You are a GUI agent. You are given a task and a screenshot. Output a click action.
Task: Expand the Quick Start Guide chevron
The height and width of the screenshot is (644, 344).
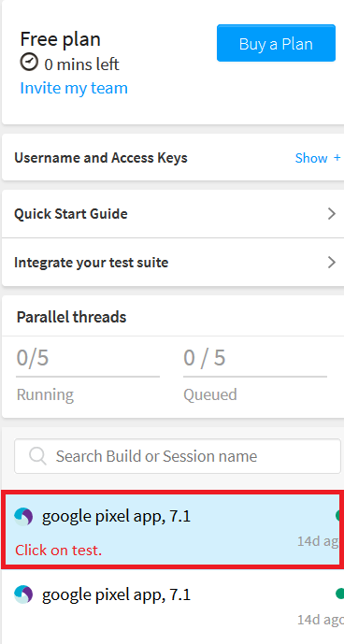click(332, 213)
